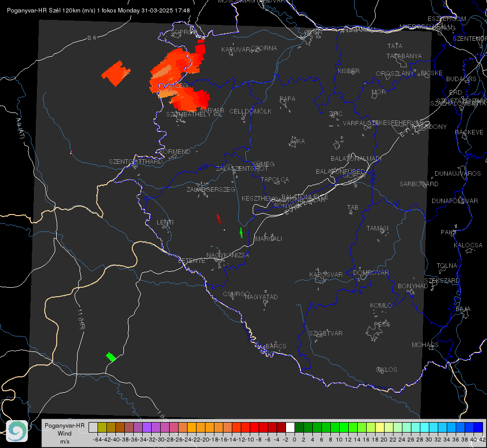
Task: Click the CSORNA city label
Action: 264,48
